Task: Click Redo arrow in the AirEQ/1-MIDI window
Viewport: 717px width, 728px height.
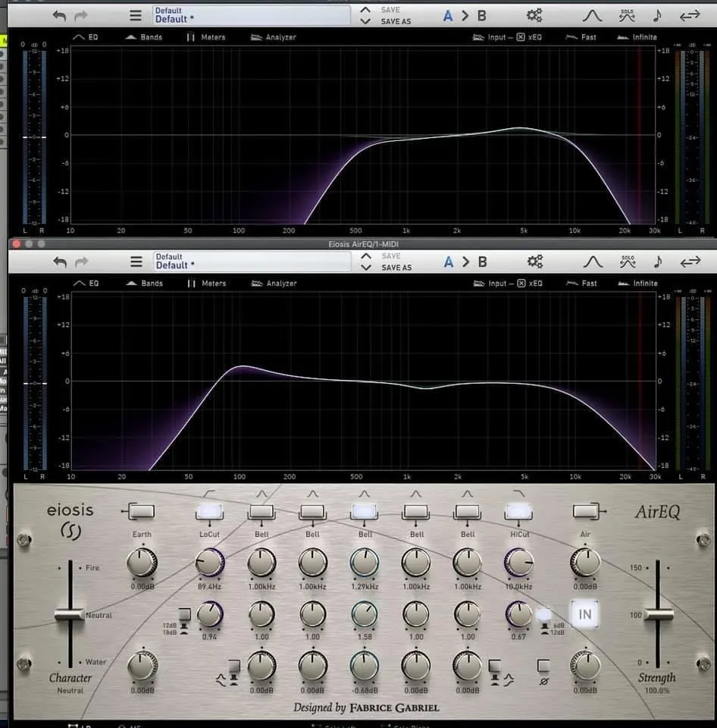Action: click(81, 262)
